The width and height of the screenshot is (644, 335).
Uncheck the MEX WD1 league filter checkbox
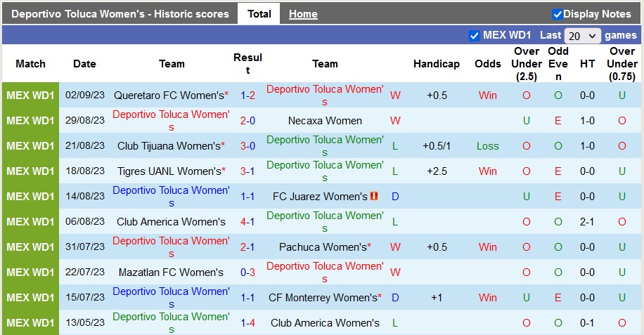pos(474,35)
